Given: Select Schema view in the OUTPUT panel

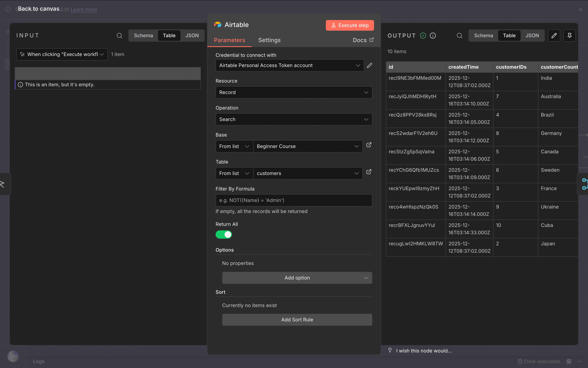Looking at the screenshot, I should [x=483, y=36].
